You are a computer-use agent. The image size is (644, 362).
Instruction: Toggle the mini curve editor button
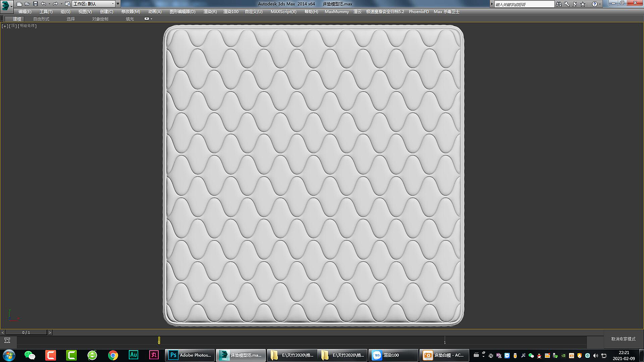click(7, 340)
